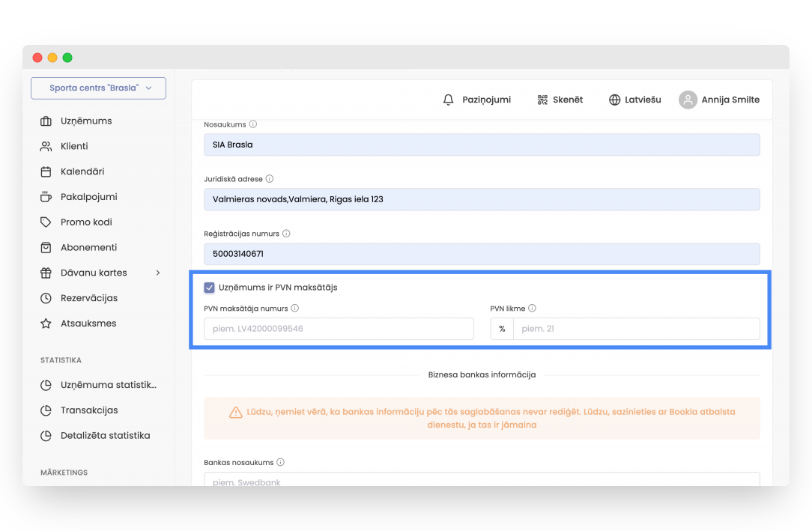Click the QR code Skenēt icon
The height and width of the screenshot is (531, 812).
[542, 100]
